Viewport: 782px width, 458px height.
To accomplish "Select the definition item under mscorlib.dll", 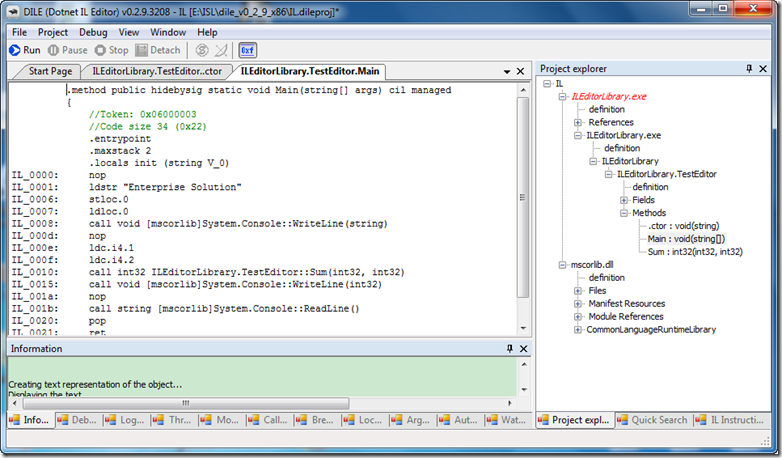I will (x=606, y=278).
